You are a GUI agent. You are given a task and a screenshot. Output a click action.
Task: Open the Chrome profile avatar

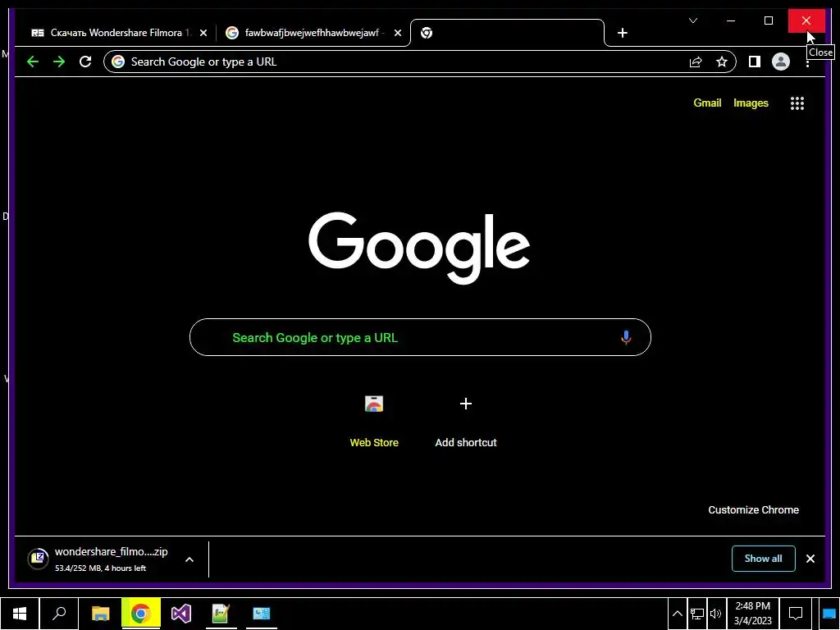coord(781,62)
